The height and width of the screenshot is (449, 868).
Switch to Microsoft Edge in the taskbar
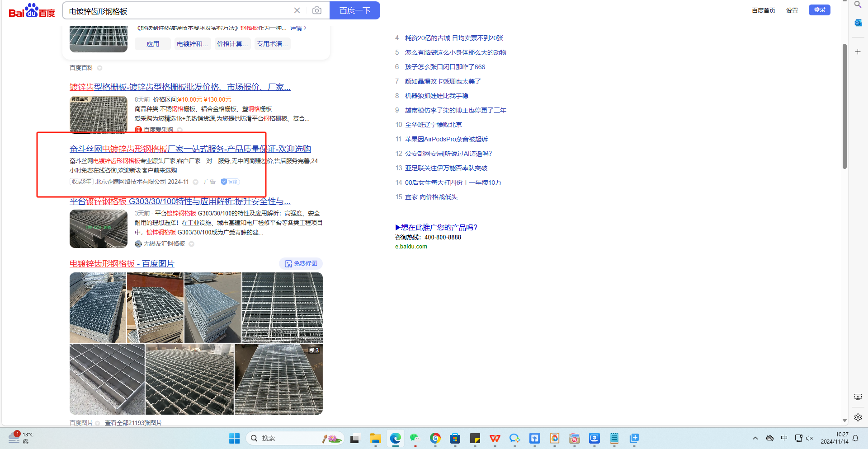tap(396, 438)
